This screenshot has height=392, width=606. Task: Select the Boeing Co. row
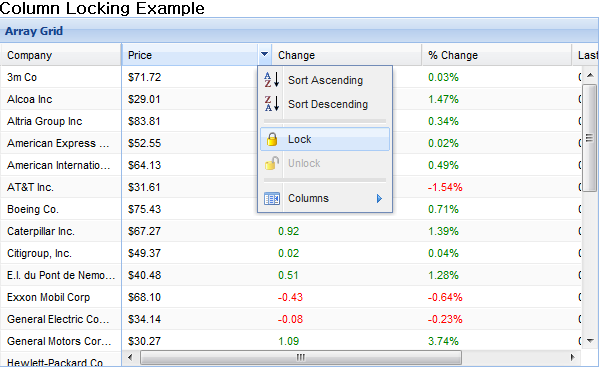291,209
